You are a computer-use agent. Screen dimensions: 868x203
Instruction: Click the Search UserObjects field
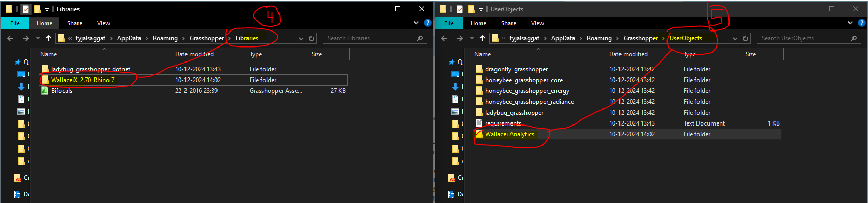point(809,38)
